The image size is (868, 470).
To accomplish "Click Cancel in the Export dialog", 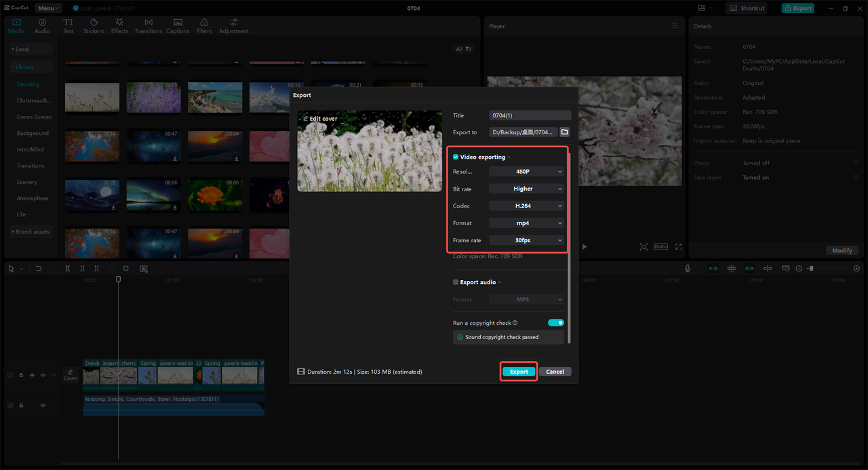I will 555,372.
